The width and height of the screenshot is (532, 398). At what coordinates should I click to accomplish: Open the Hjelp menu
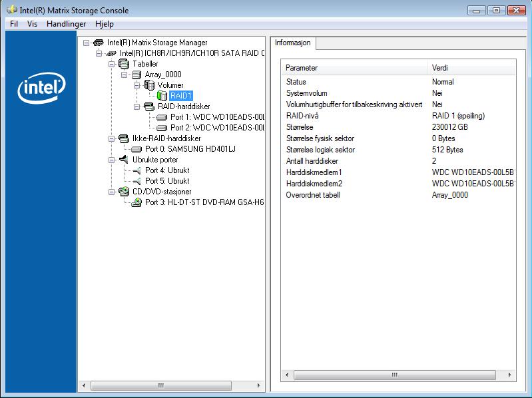104,24
